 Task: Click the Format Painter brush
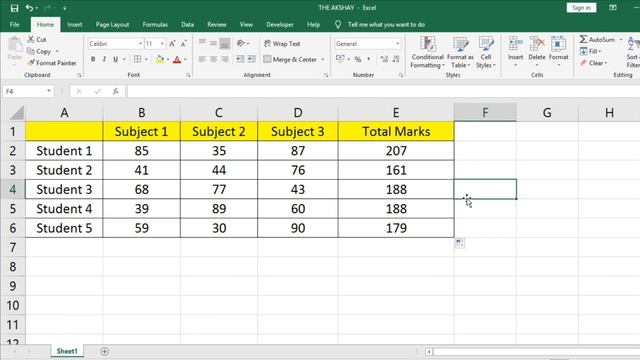click(31, 63)
